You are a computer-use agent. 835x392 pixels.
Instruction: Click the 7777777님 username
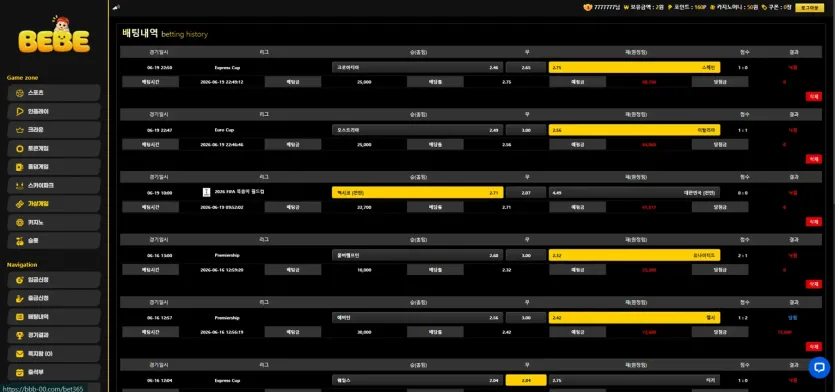tap(607, 7)
